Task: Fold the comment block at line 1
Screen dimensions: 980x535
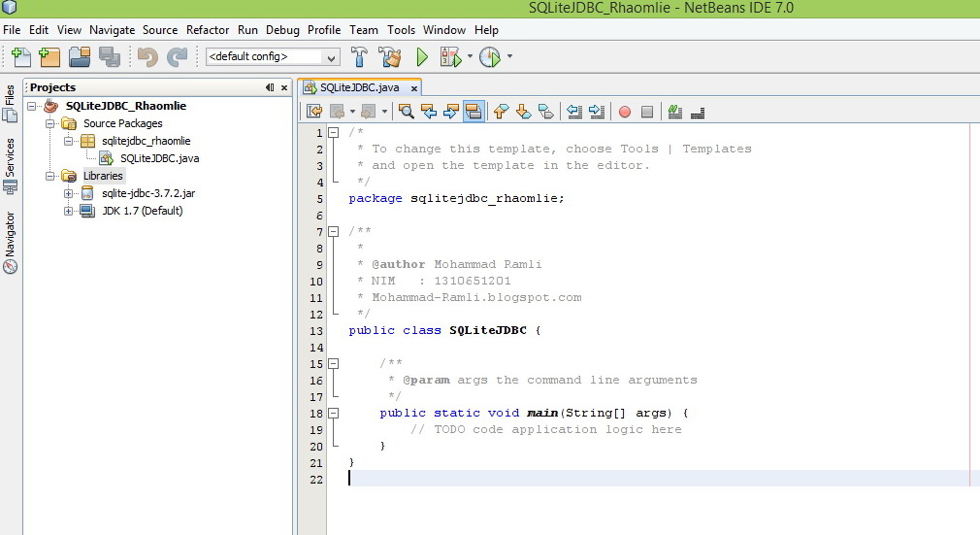Action: coord(334,133)
